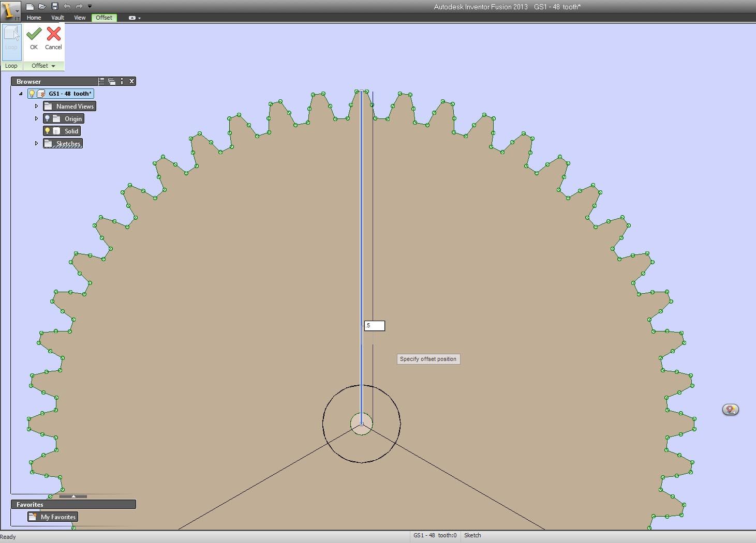This screenshot has width=756, height=543.
Task: Click the OK checkmark to confirm offset
Action: [33, 35]
